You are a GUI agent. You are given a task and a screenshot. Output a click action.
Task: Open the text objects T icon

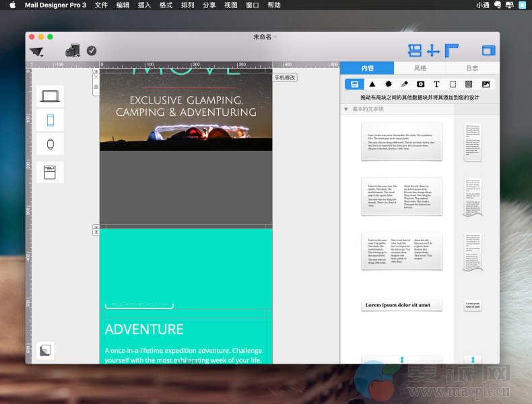point(436,84)
